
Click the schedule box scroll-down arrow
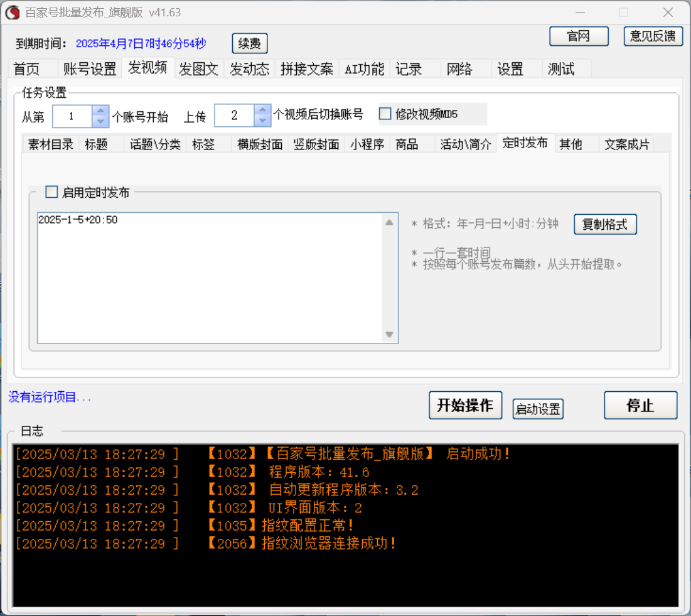[389, 335]
